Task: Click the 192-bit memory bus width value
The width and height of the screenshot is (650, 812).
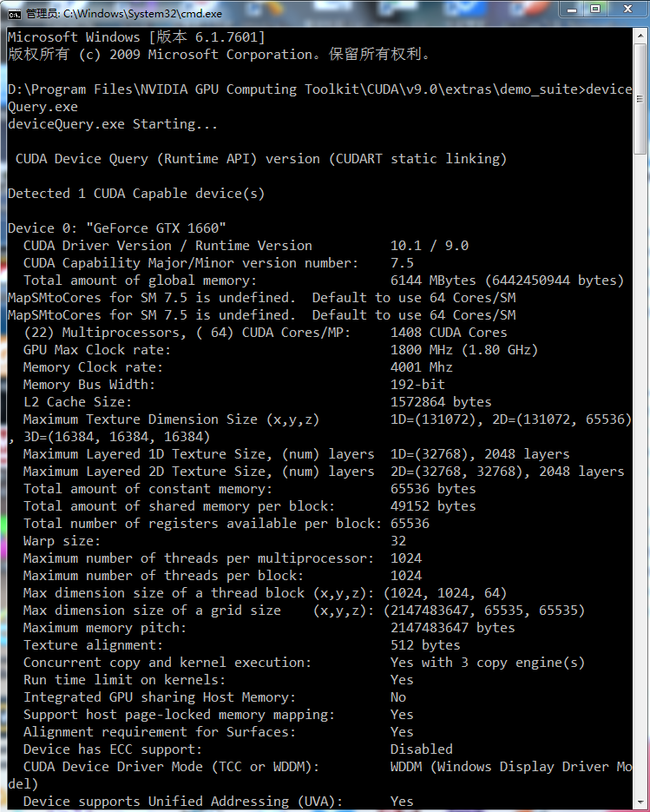Action: [x=417, y=385]
